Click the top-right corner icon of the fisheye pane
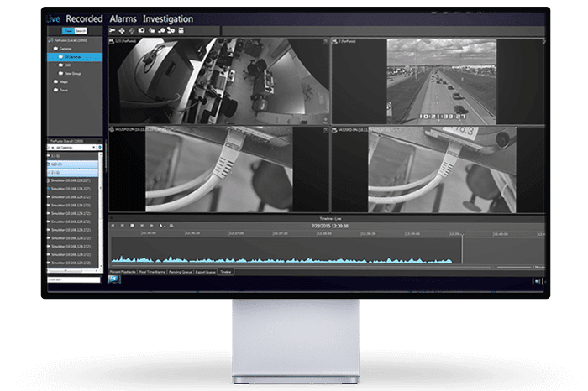 (326, 41)
